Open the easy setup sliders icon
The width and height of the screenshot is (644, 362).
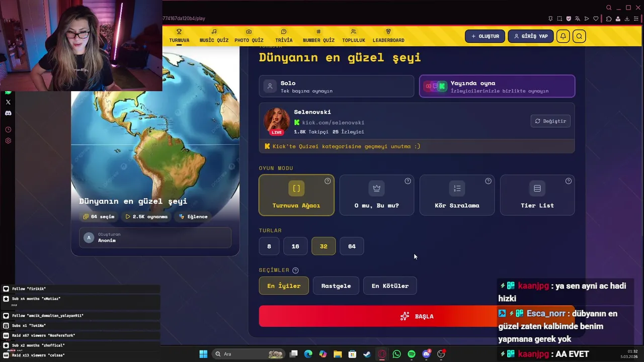coord(636,19)
